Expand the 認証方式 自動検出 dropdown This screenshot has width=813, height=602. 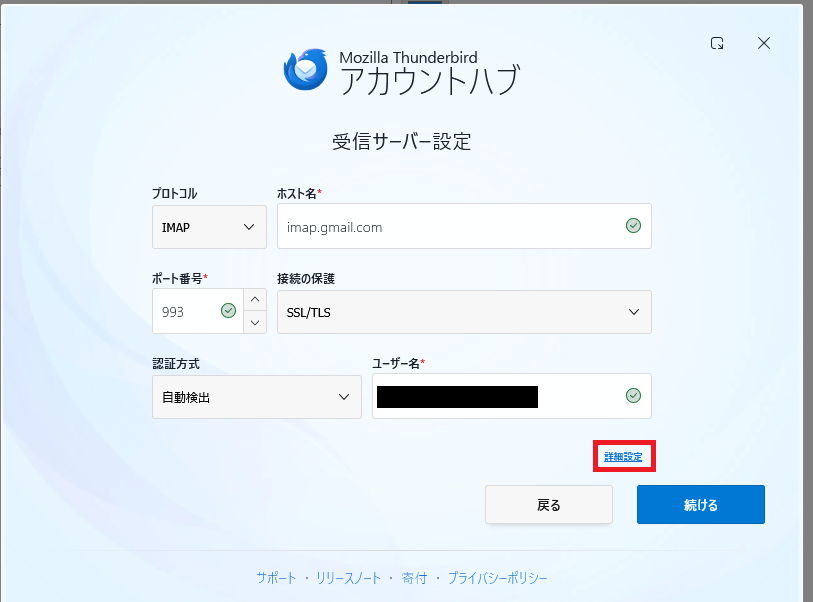[257, 397]
